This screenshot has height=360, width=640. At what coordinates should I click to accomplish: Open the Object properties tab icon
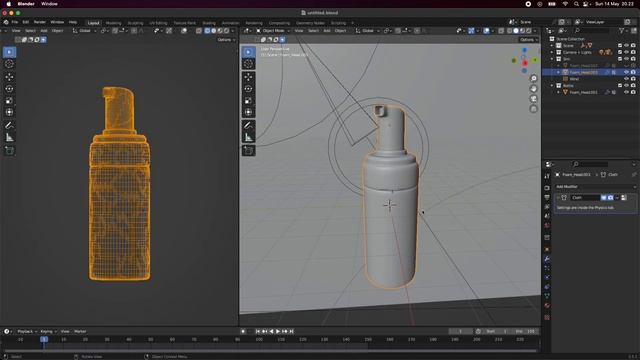[x=547, y=249]
